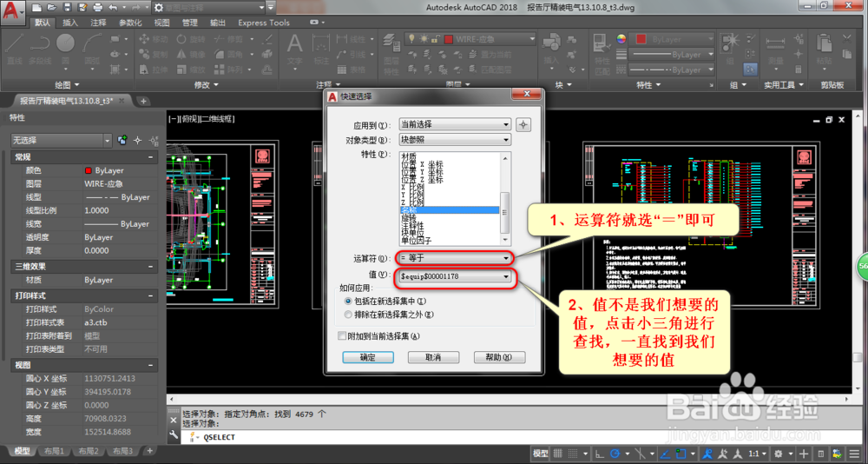Click the Rotate (旋转) tool

pos(191,39)
